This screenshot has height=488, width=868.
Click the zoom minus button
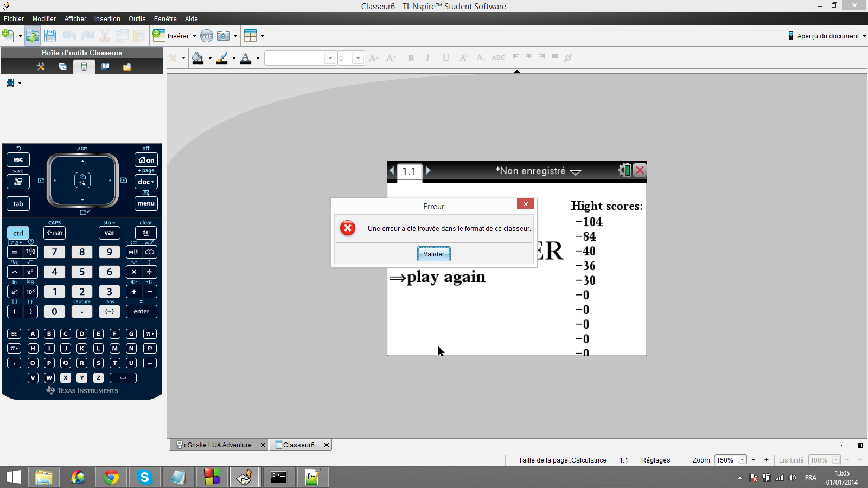click(x=753, y=460)
